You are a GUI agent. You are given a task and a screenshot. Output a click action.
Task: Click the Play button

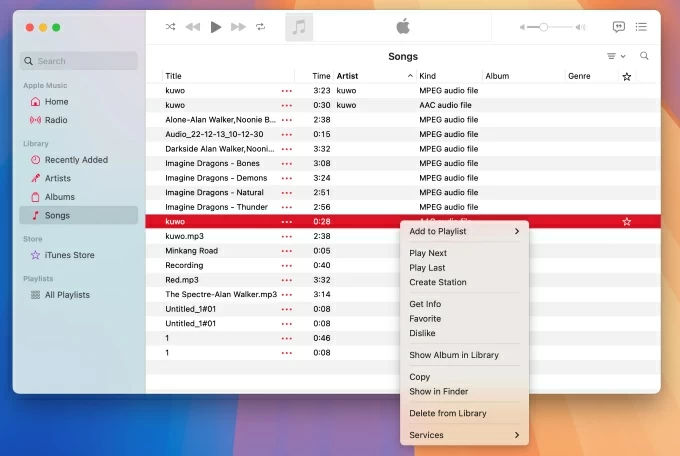click(216, 27)
